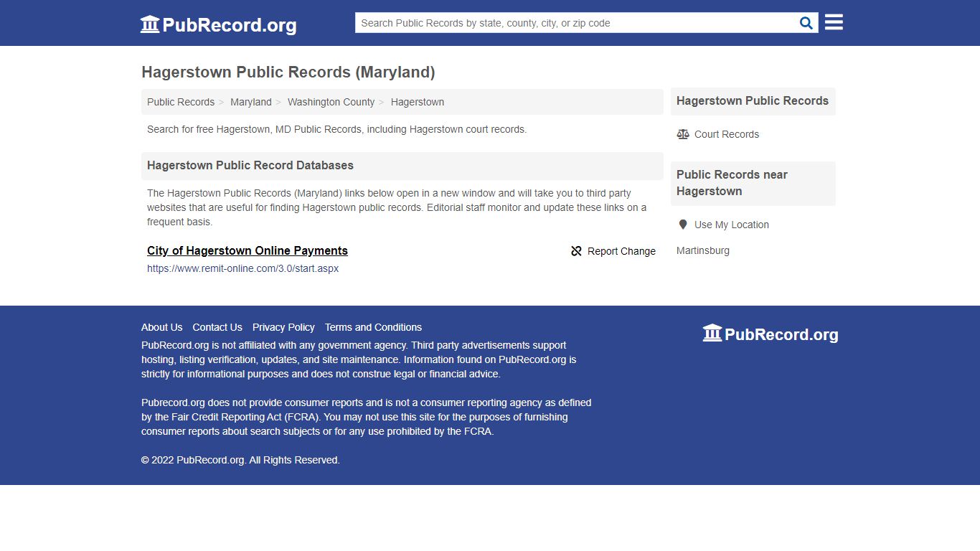
Task: Choose Use My Location
Action: [732, 225]
